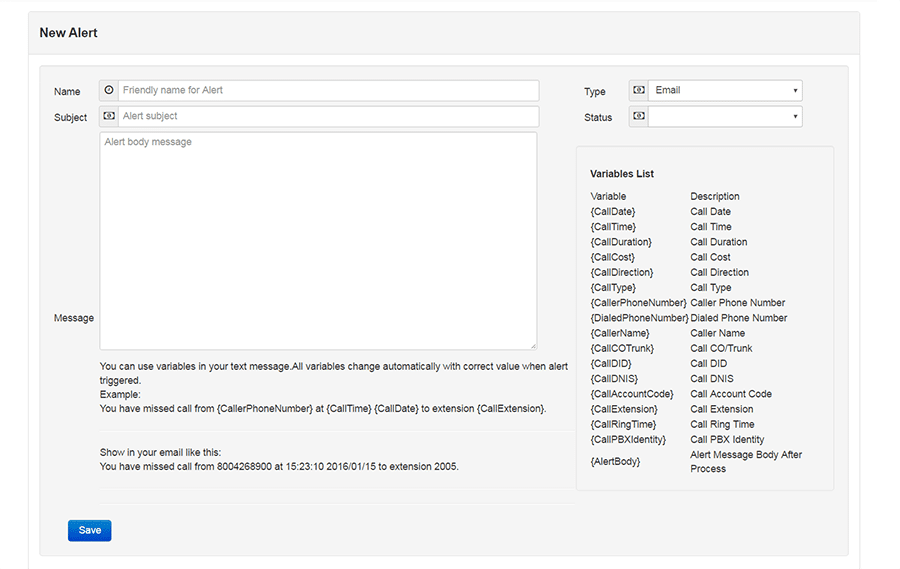The image size is (900, 569).
Task: Click the Save button
Action: click(x=89, y=530)
